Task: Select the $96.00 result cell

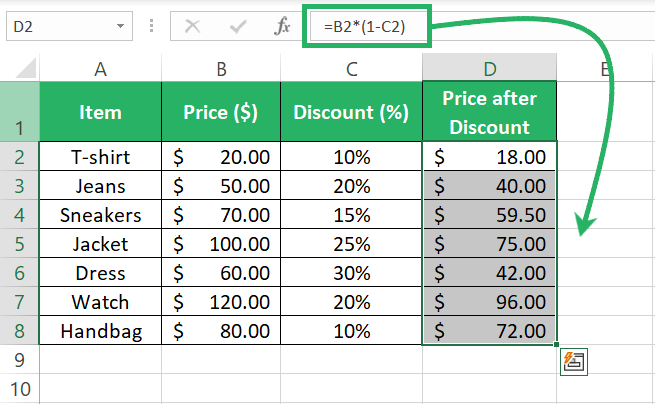Action: tap(490, 301)
